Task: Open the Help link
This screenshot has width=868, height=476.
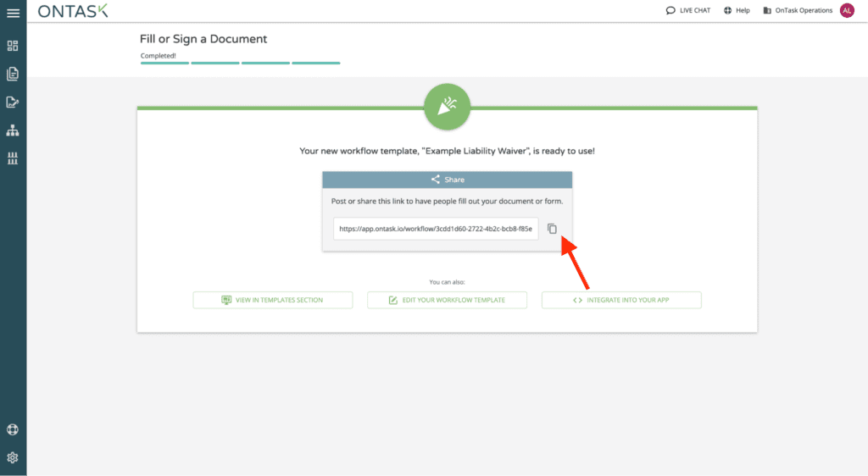Action: (737, 10)
